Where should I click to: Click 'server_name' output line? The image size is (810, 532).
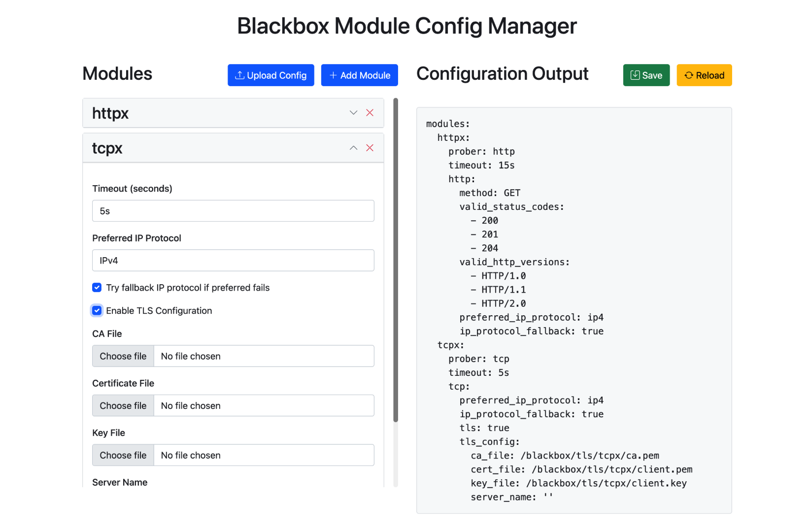pyautogui.click(x=512, y=497)
